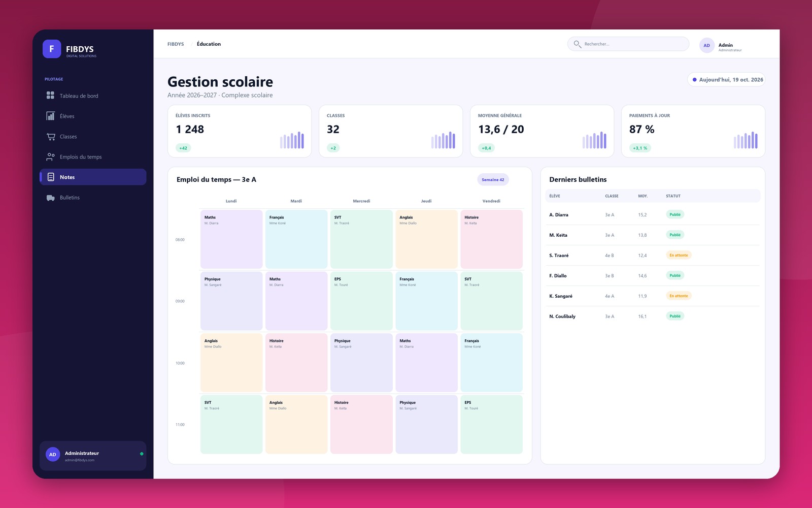Select the Notes sidebar item

pos(93,177)
